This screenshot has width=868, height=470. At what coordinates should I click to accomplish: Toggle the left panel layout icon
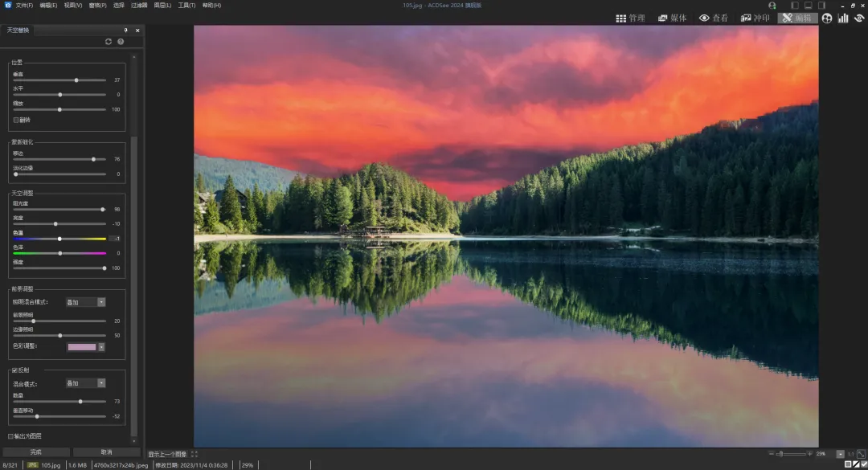coord(795,5)
